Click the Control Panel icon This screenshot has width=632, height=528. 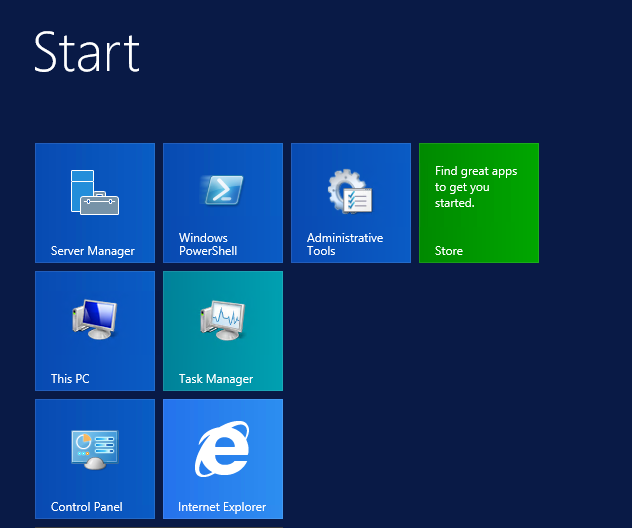pos(95,448)
